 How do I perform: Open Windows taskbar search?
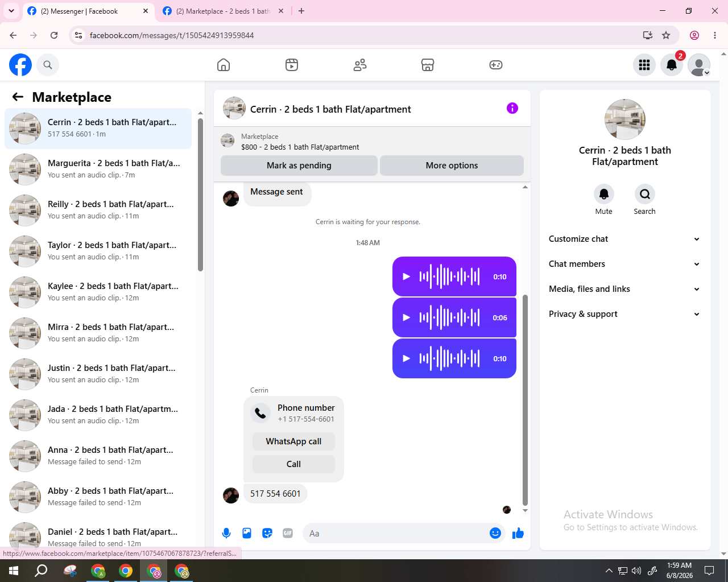41,571
